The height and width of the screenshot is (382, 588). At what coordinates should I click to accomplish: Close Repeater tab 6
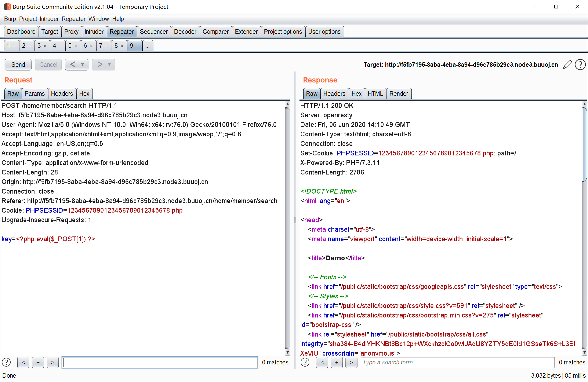click(x=91, y=46)
